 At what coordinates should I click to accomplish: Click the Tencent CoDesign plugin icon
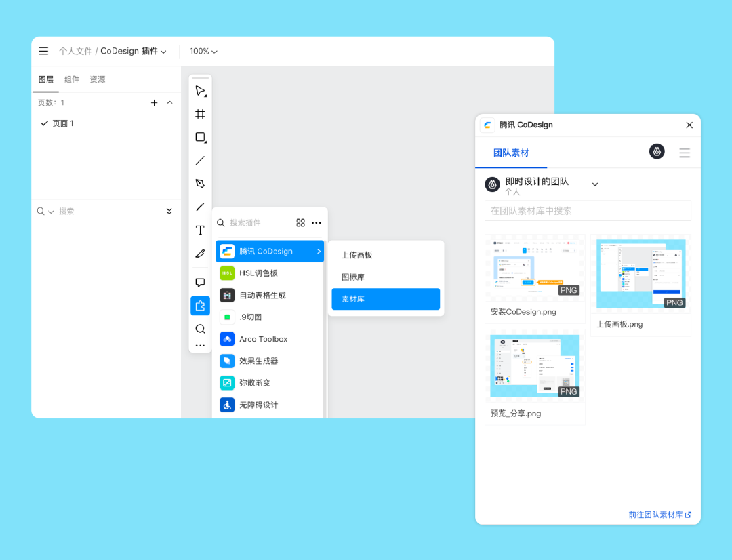(227, 252)
